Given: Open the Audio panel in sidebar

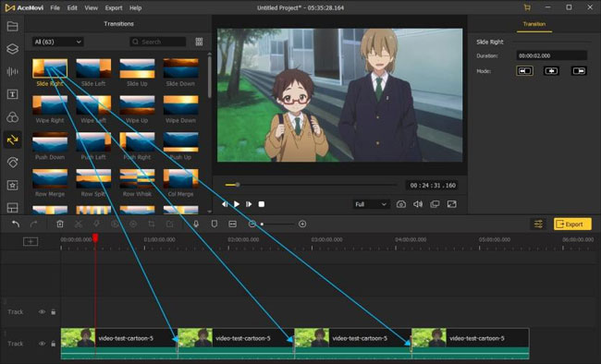Looking at the screenshot, I should tap(12, 71).
